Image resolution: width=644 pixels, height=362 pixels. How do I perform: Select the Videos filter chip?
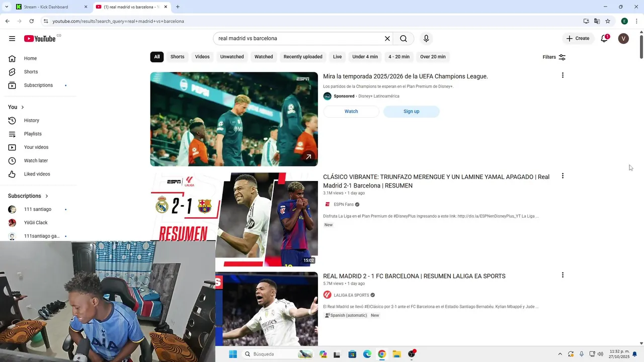point(202,57)
